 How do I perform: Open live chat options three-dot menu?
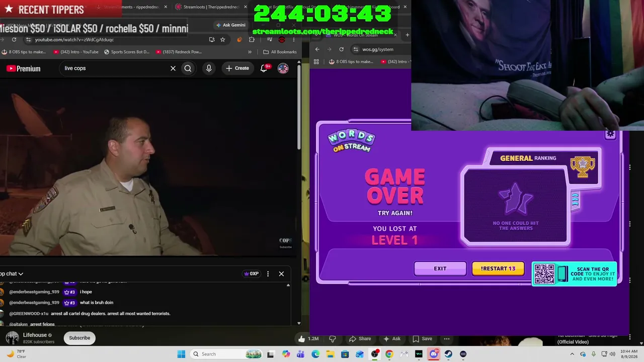(268, 274)
